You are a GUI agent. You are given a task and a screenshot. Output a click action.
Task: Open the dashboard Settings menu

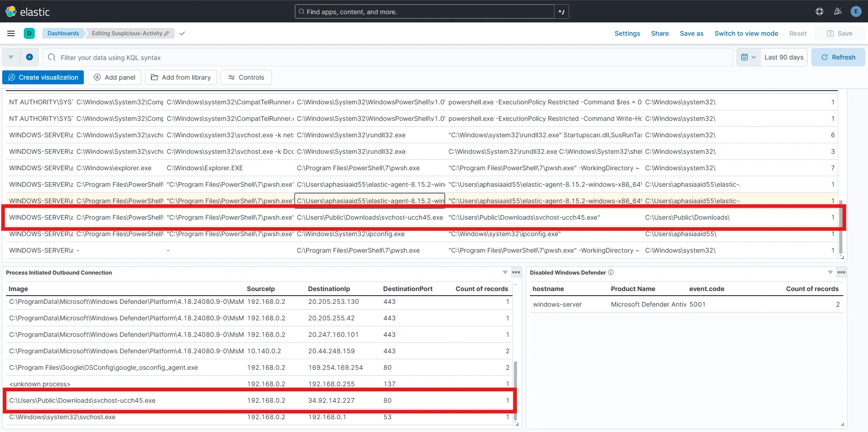[627, 33]
